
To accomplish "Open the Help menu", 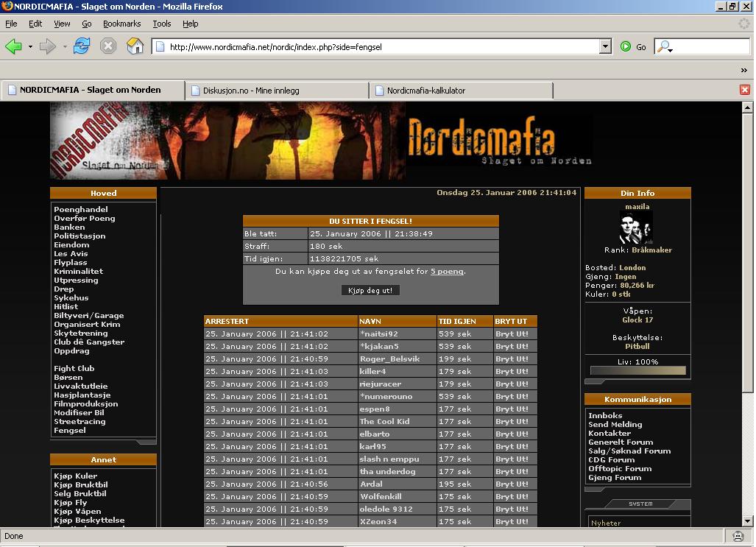I will [191, 24].
